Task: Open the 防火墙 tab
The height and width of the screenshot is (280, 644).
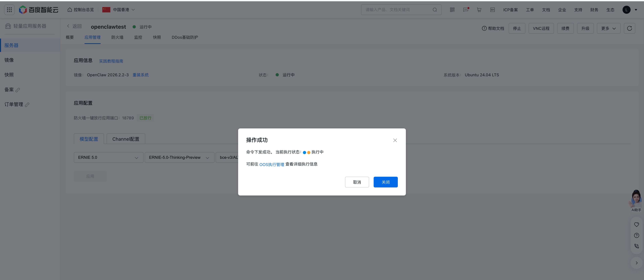Action: 117,37
